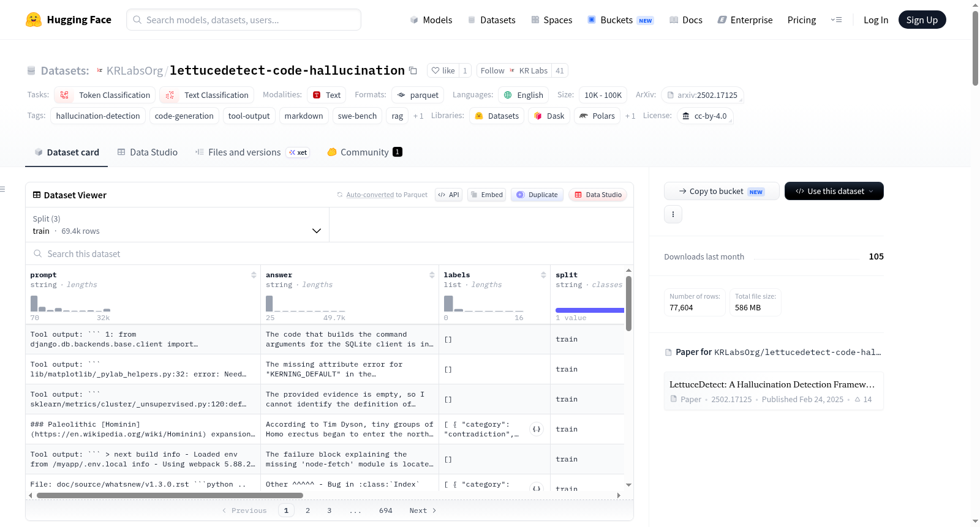Click the swe-bench tag

(357, 116)
